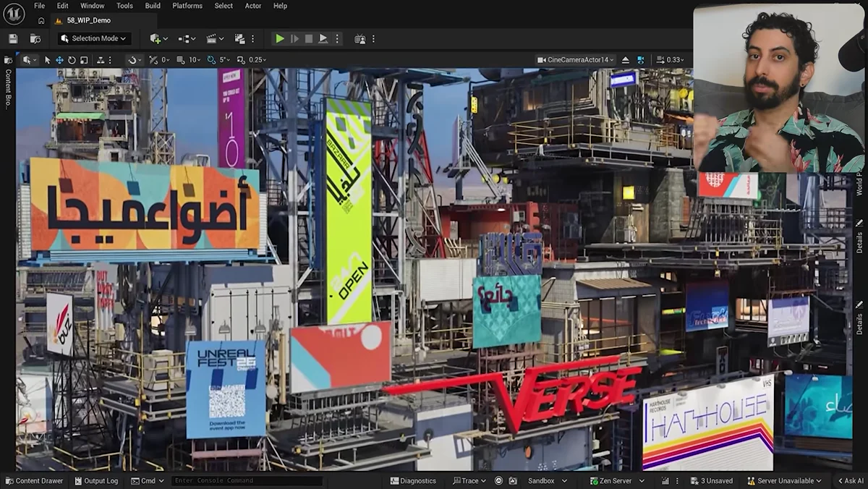Open grid snap value 10 dropdown
Viewport: 868px width, 489px height.
pyautogui.click(x=195, y=59)
